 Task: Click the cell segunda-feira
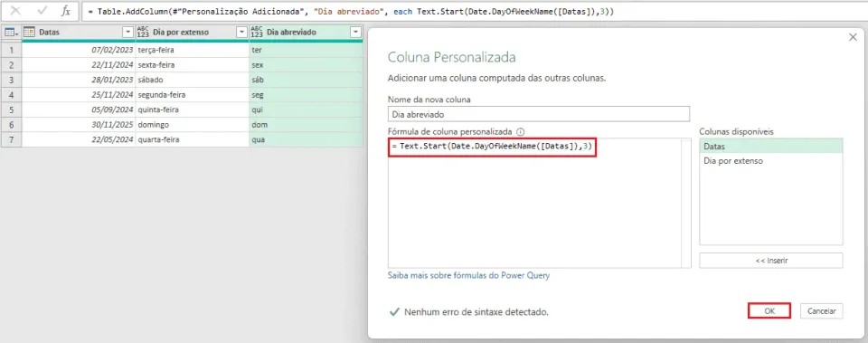192,95
